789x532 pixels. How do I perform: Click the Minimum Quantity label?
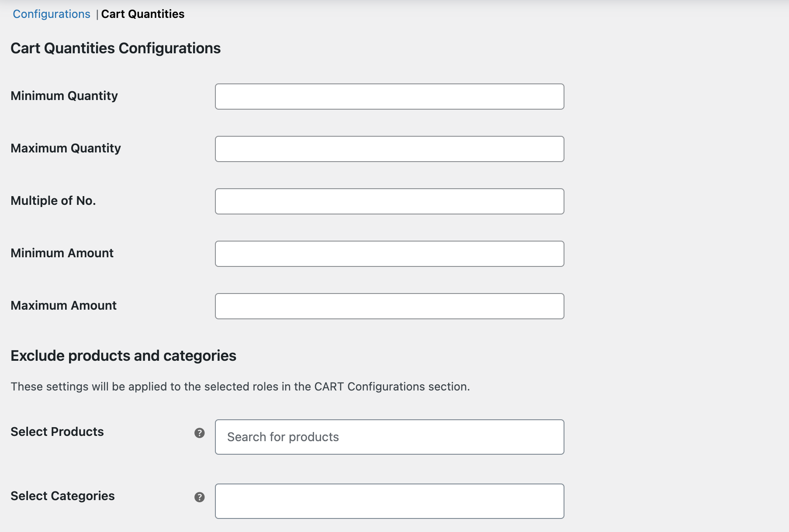(x=64, y=96)
